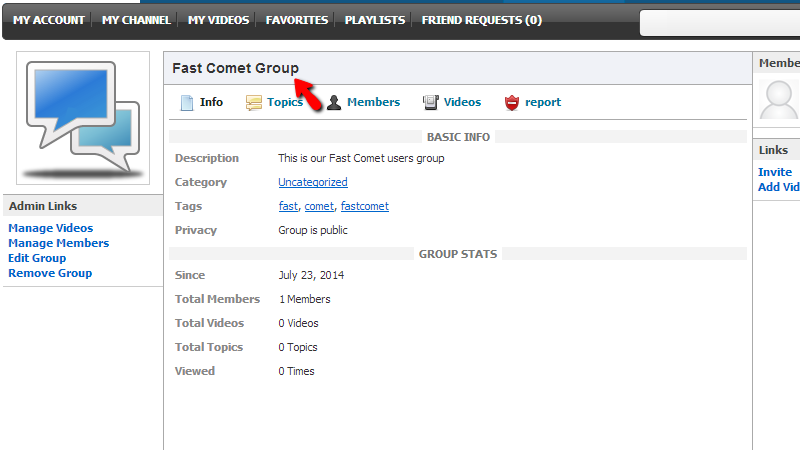Screen dimensions: 800x450
Task: Open the Videos tab
Action: 462,102
